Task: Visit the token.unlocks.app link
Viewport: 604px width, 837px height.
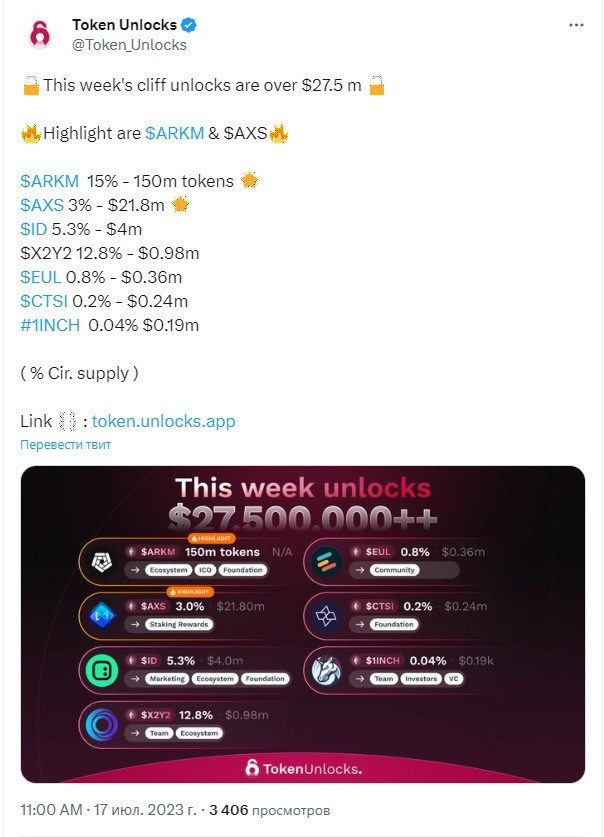Action: 163,421
